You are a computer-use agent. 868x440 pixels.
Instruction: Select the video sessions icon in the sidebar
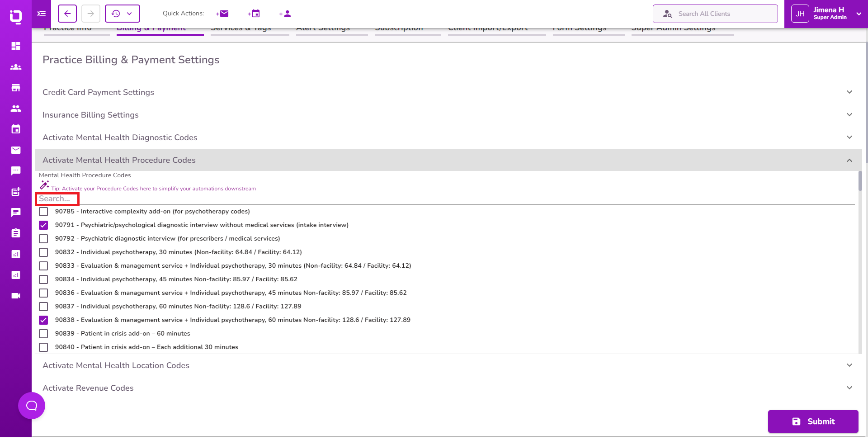pyautogui.click(x=16, y=295)
